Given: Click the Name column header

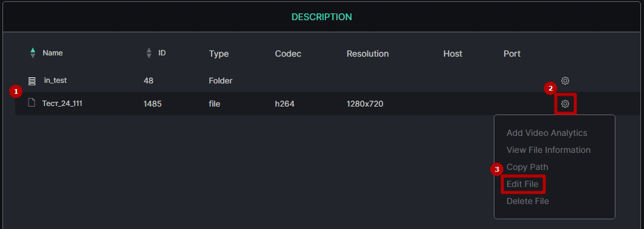Looking at the screenshot, I should pos(52,53).
